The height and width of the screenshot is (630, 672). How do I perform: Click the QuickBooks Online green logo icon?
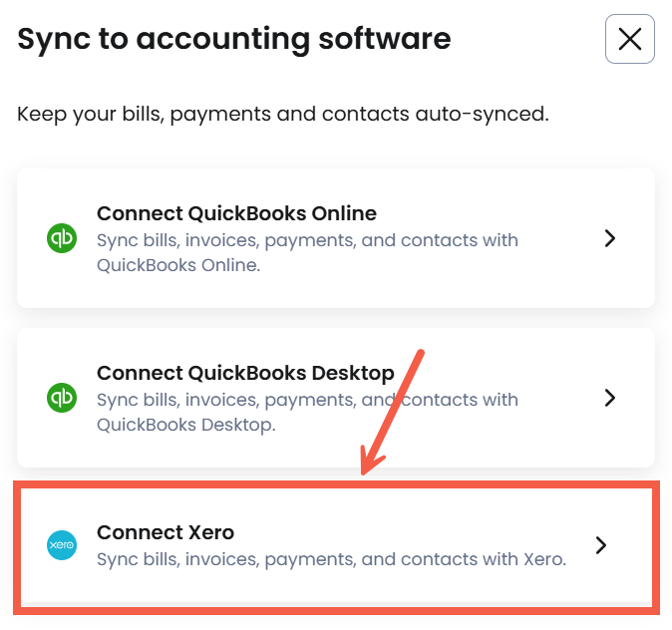tap(62, 238)
